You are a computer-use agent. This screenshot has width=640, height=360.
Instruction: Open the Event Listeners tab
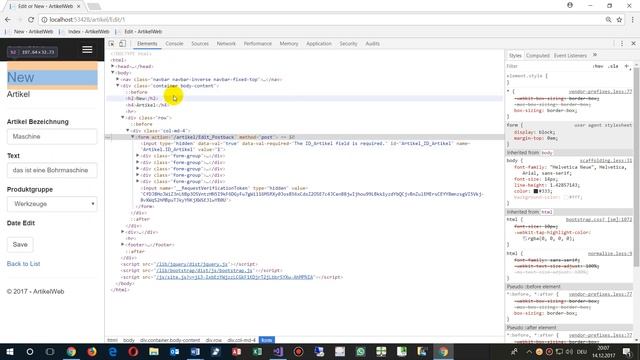(570, 55)
